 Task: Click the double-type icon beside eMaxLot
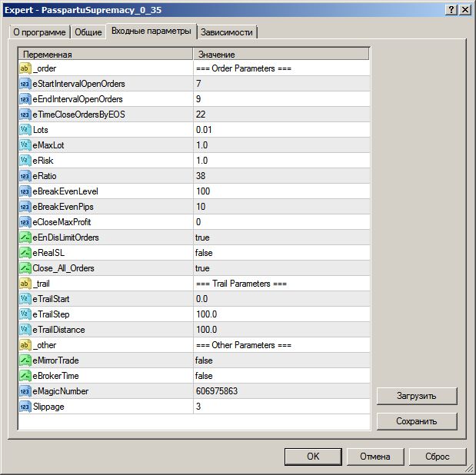[x=25, y=145]
